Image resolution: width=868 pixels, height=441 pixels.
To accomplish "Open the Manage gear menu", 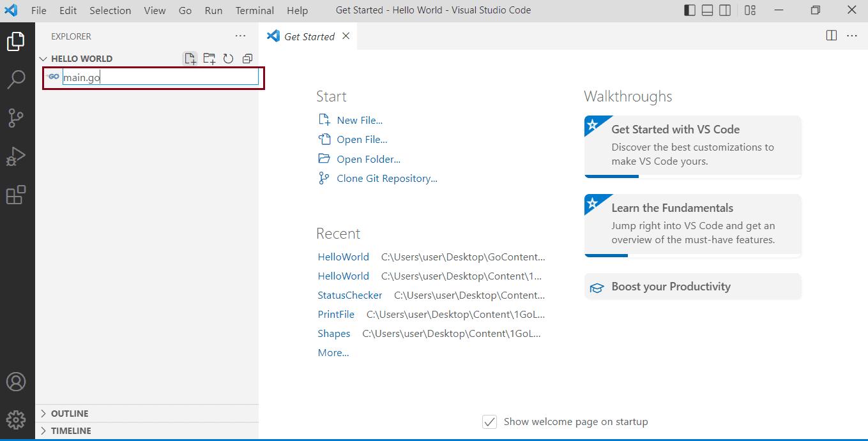I will [16, 419].
